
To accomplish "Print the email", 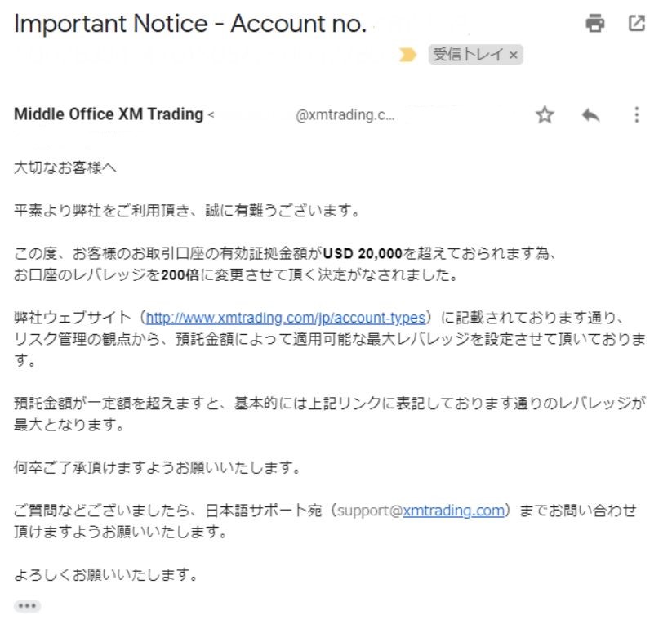I will click(595, 24).
